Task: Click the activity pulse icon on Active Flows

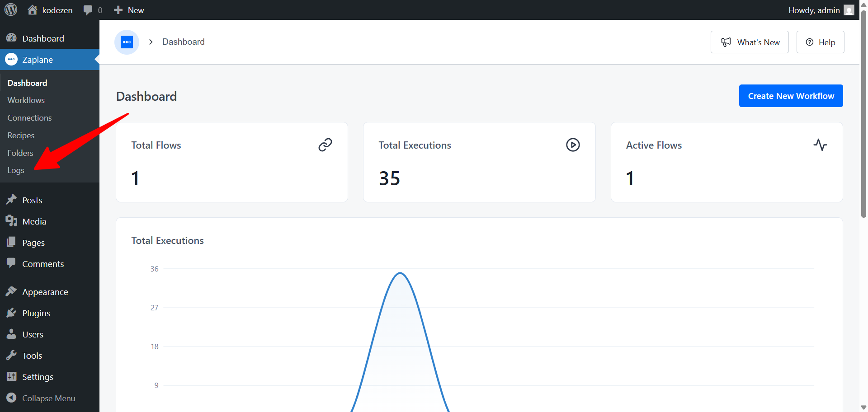Action: click(820, 145)
